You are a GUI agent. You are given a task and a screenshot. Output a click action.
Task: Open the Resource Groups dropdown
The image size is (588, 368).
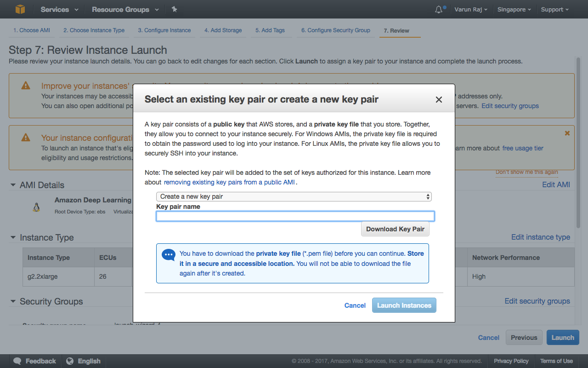point(125,10)
